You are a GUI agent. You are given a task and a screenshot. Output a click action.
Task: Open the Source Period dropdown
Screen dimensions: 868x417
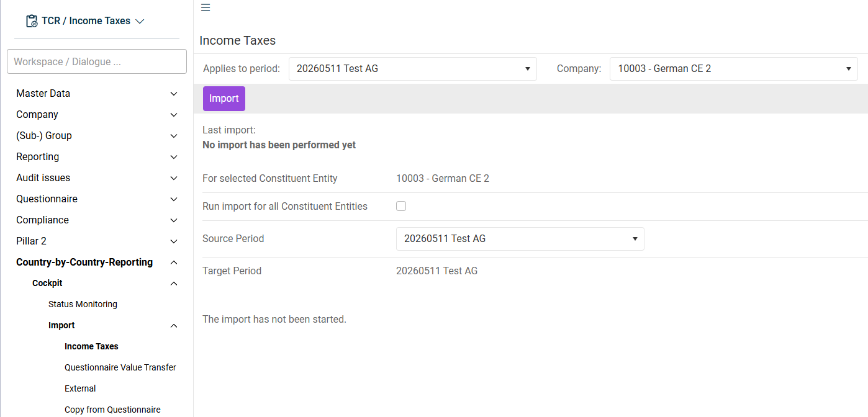(520, 239)
